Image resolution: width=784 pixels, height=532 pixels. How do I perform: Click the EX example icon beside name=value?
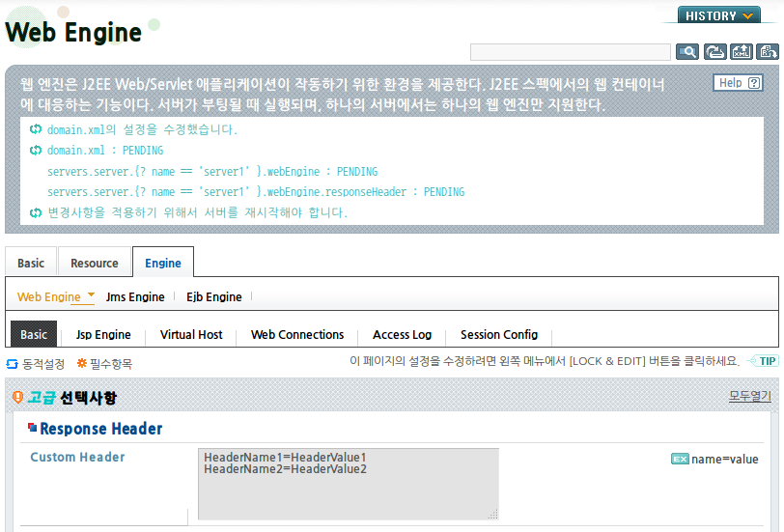680,459
